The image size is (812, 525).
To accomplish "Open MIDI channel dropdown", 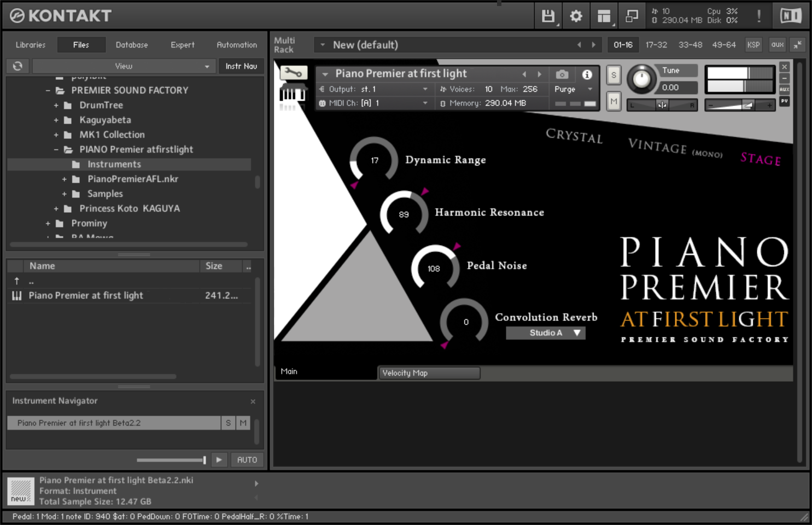I will 374,103.
